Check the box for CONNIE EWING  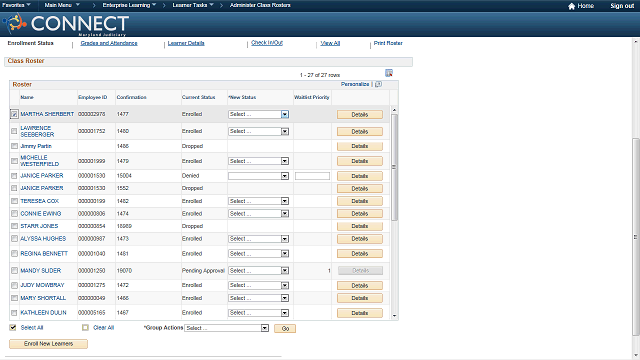pos(14,213)
